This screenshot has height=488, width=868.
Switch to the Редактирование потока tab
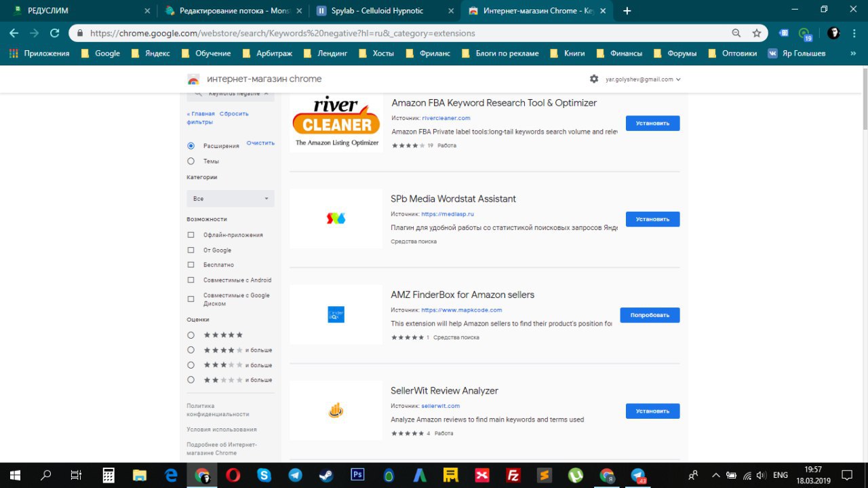coord(233,11)
